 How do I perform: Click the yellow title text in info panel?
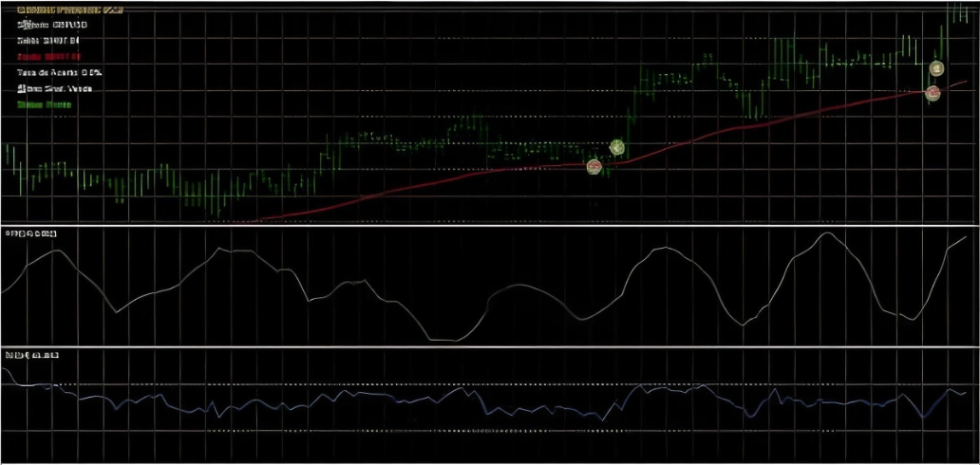pos(69,9)
